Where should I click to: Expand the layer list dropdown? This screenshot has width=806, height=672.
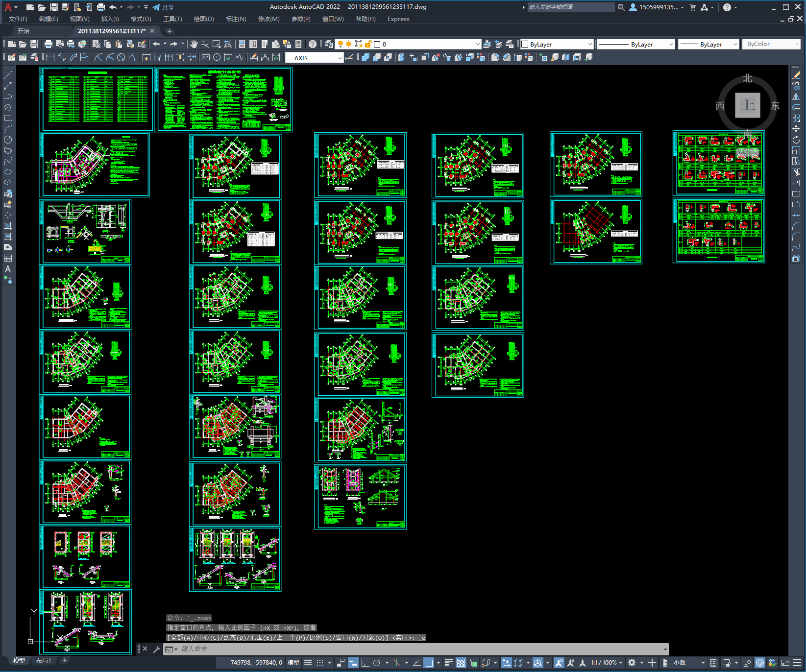click(478, 44)
